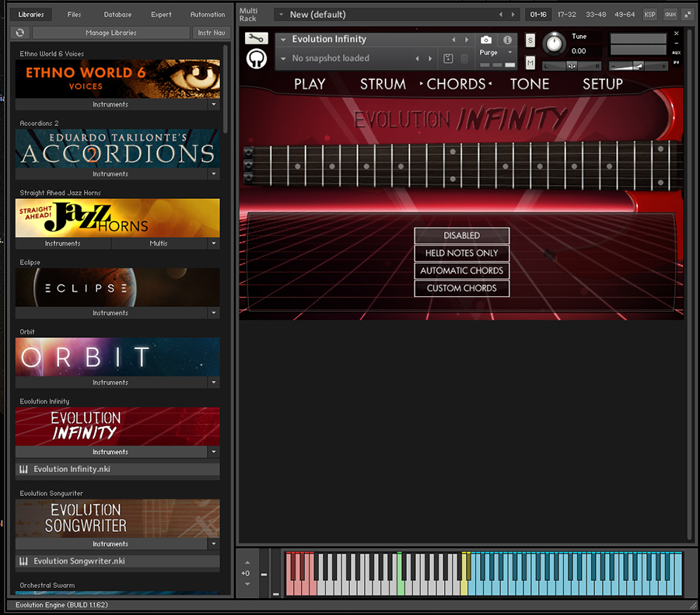
Task: Select HELD NOTES ONLY chord mode
Action: (461, 253)
